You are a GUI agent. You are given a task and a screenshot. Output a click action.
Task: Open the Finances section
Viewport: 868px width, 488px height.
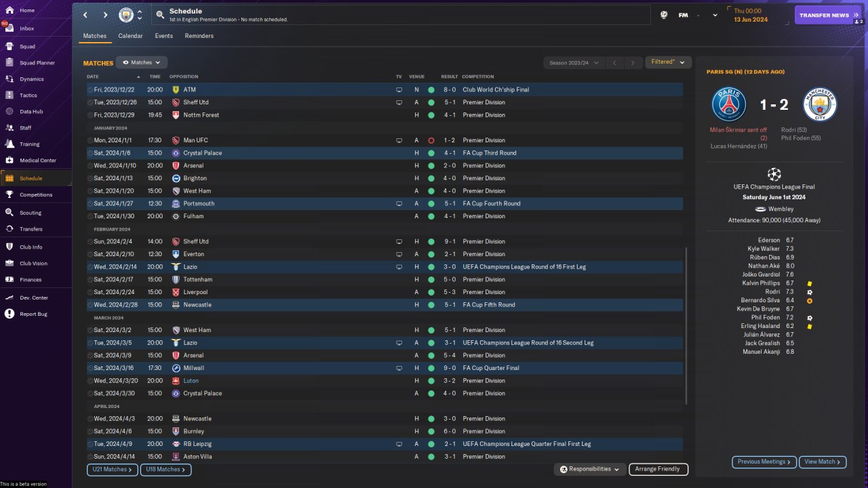click(31, 280)
